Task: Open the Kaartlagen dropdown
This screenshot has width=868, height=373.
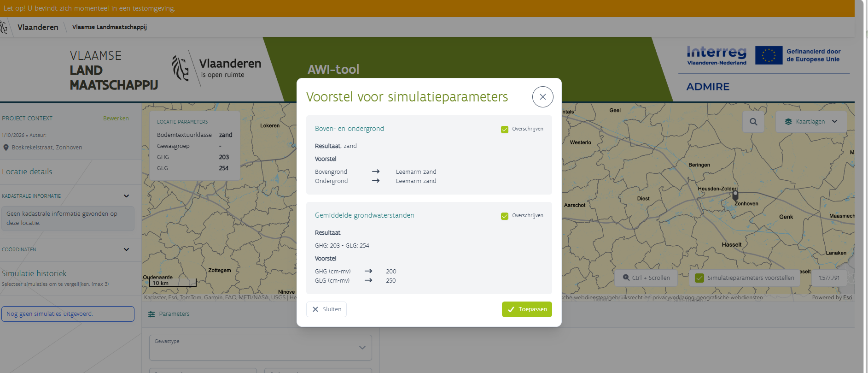Action: [811, 122]
